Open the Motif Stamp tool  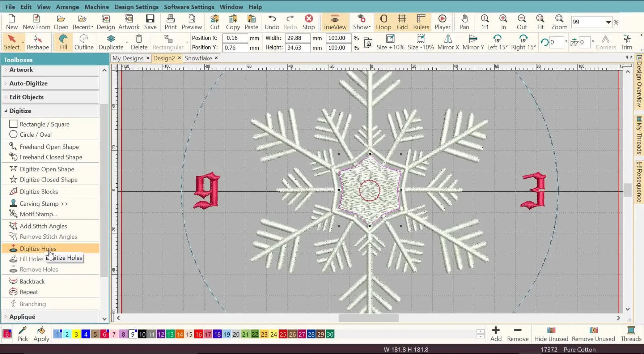click(38, 214)
